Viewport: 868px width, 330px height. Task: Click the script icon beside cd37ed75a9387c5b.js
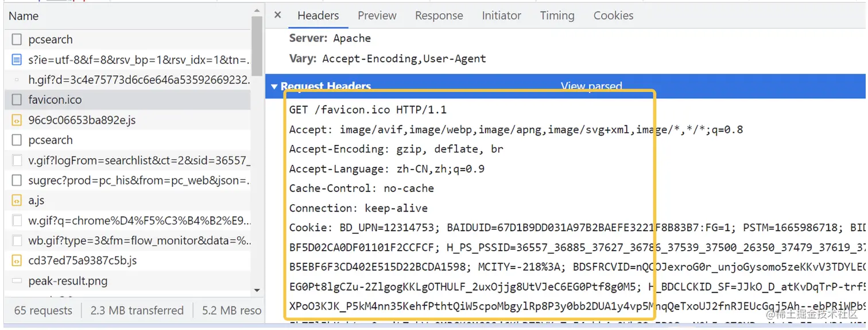(17, 261)
